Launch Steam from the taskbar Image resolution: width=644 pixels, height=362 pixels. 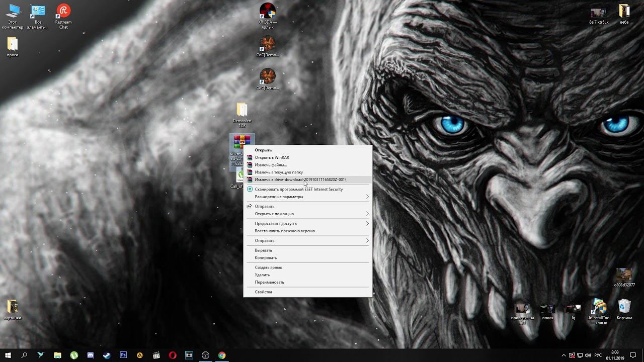pos(107,355)
